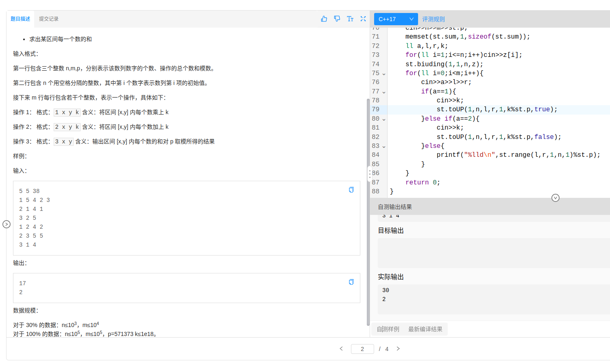Image resolution: width=610 pixels, height=364 pixels.
Task: Switch to 题目描述 tab
Action: point(20,19)
